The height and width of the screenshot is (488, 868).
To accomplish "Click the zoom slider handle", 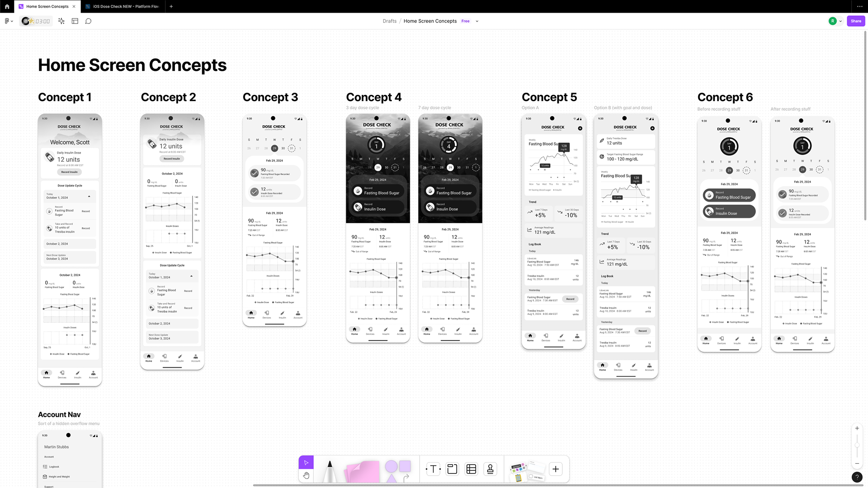I will 857,446.
